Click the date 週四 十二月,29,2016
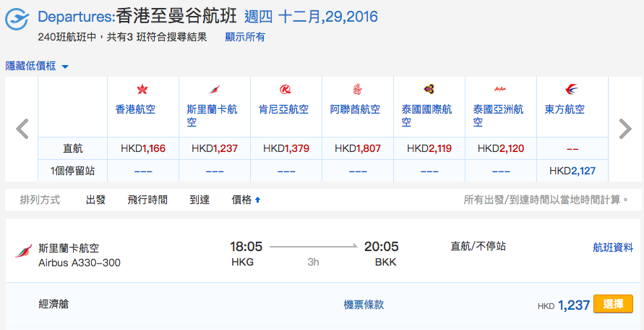Screen dimensions: 644x330 pyautogui.click(x=311, y=17)
